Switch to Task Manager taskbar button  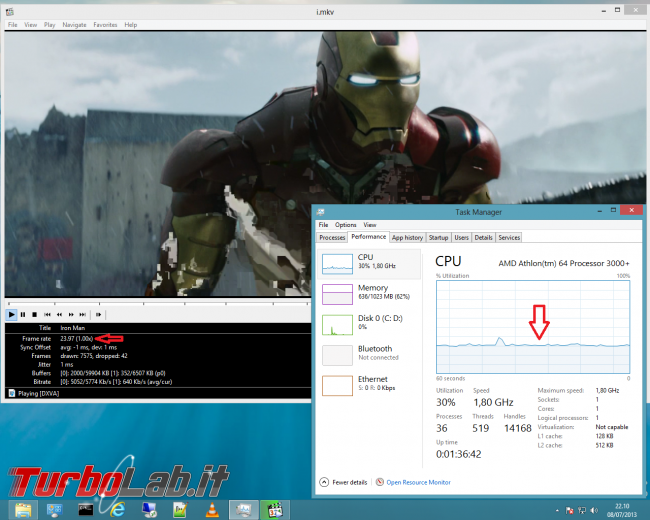(x=244, y=510)
